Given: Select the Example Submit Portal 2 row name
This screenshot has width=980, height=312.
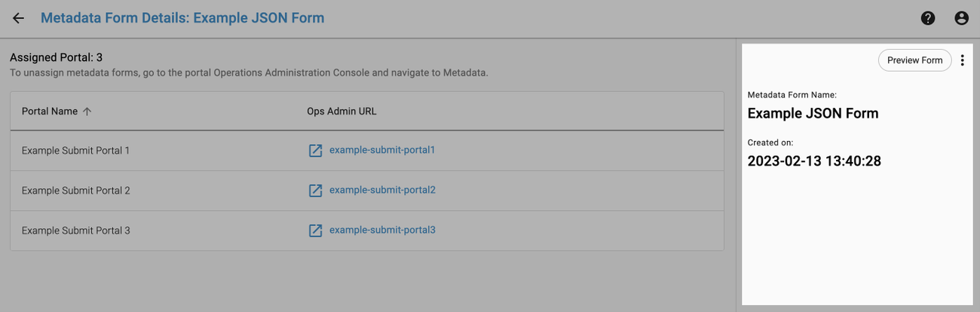Looking at the screenshot, I should [75, 191].
